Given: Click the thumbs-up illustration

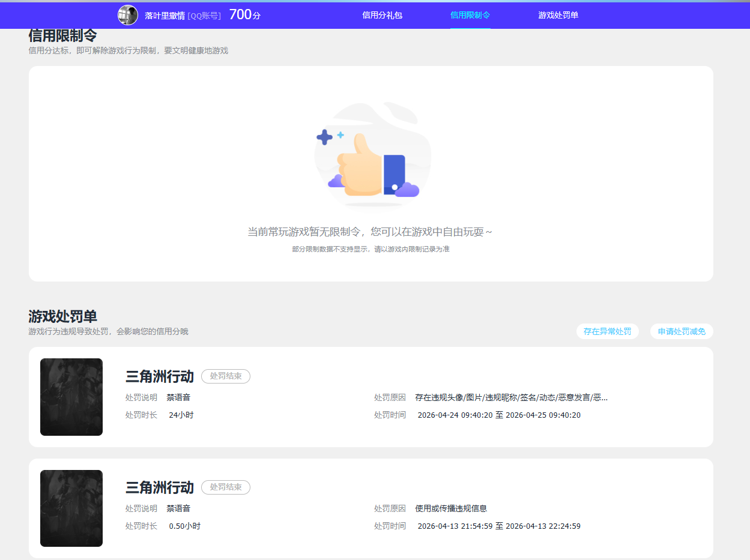Looking at the screenshot, I should coord(373,156).
